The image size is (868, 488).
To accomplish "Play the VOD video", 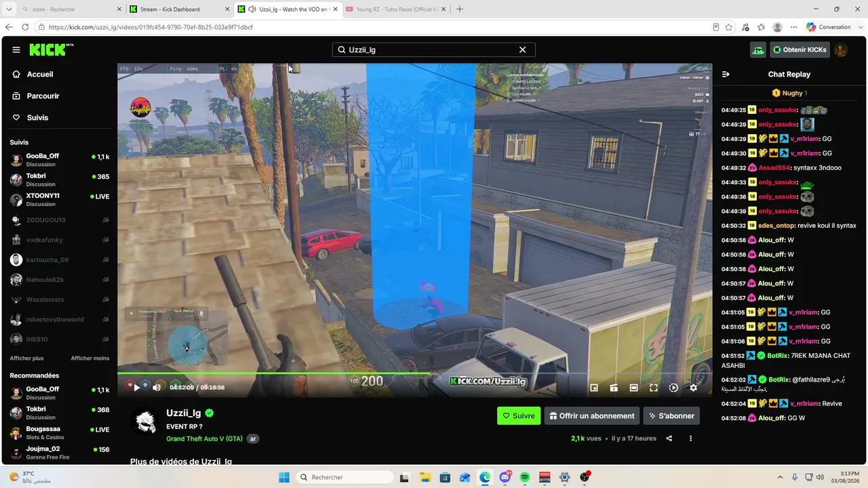I will point(136,388).
